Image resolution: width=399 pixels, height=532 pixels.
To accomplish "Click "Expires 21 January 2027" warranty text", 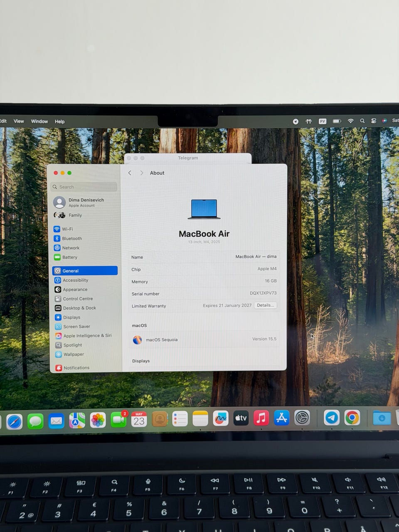I will click(227, 305).
